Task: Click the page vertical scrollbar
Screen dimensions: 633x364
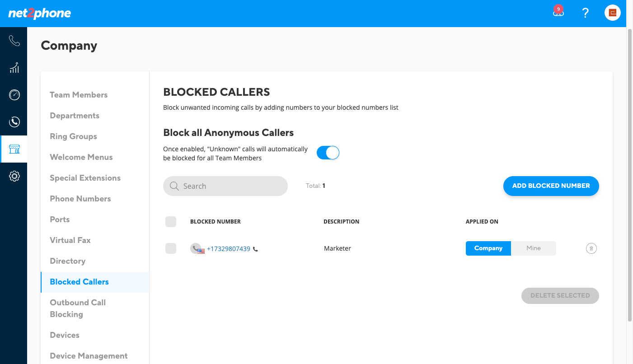Action: click(x=630, y=175)
